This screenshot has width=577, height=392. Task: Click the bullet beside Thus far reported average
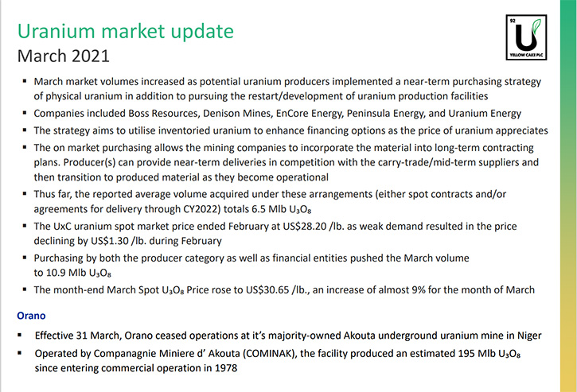25,193
